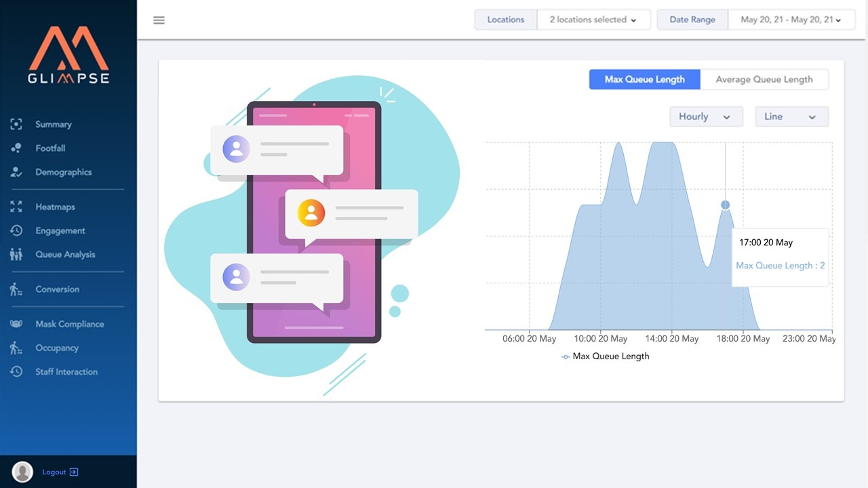
Task: Click the Date Range button
Action: coord(692,20)
